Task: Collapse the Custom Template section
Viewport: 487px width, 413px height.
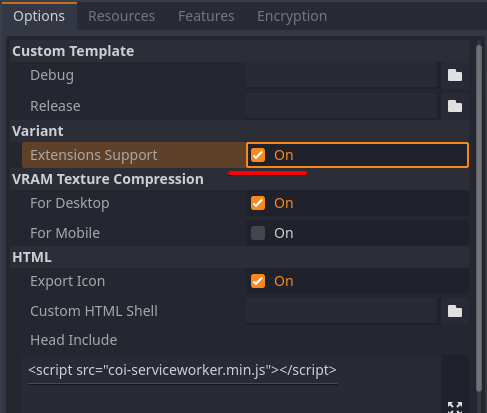Action: [239, 51]
